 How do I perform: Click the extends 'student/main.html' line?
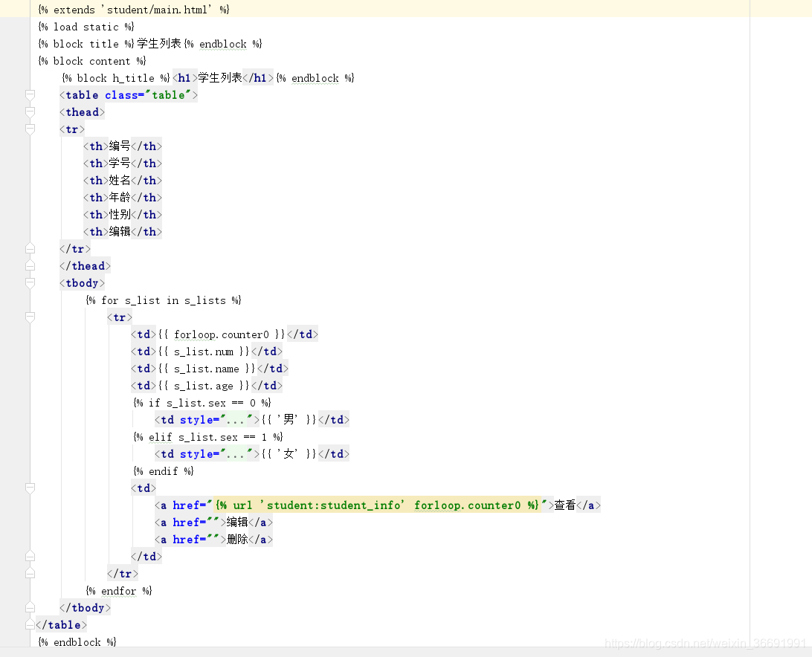pyautogui.click(x=134, y=10)
